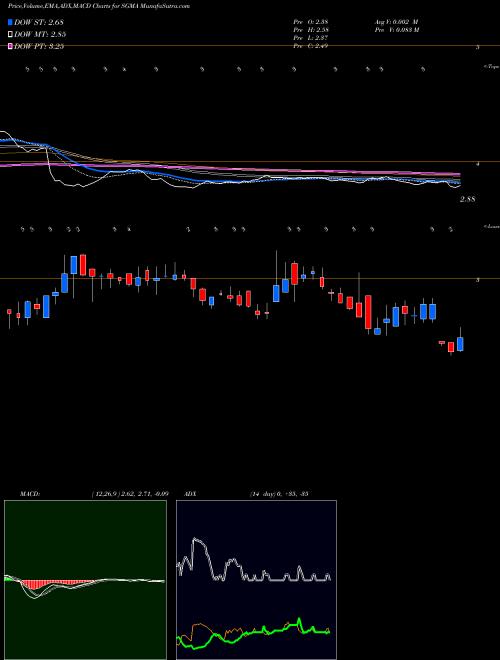Viewport: 500px width, 660px height.
Task: Click the white DOW MT legend square
Action: [x=10, y=34]
